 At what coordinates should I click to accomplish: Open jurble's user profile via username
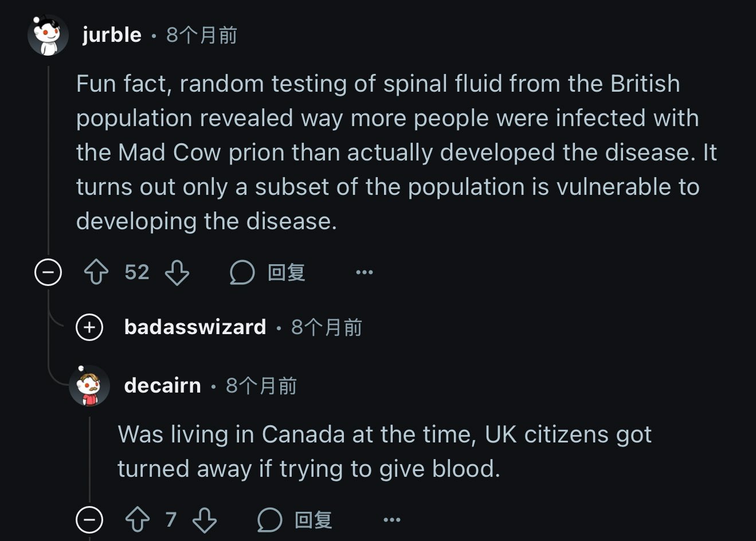pos(112,35)
